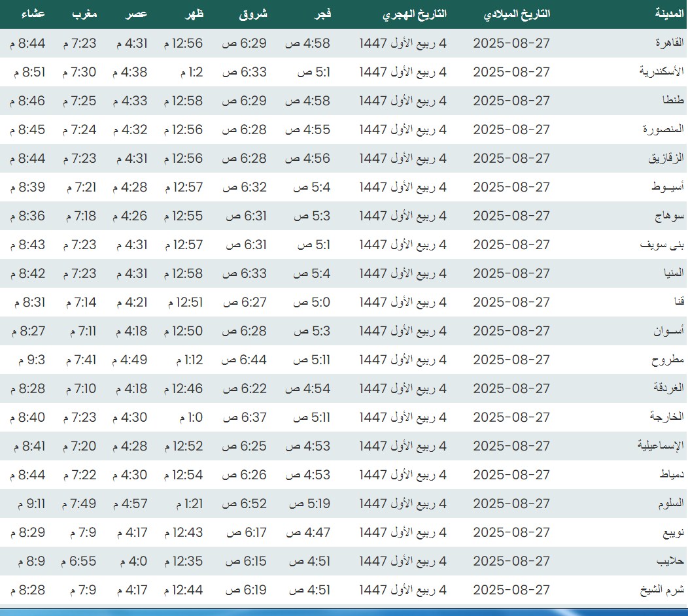This screenshot has height=616, width=688.
Task: Select the مطروح city name
Action: pos(668,360)
